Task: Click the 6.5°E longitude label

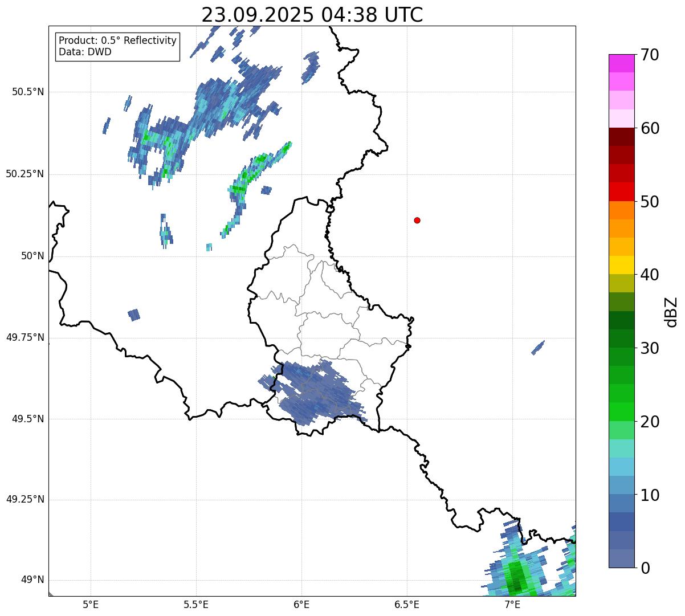Action: 407,604
